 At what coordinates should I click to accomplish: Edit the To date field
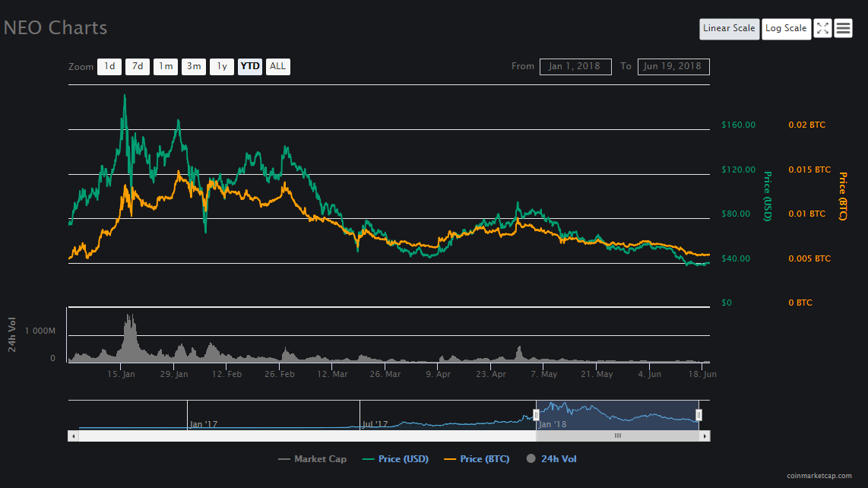pos(673,66)
